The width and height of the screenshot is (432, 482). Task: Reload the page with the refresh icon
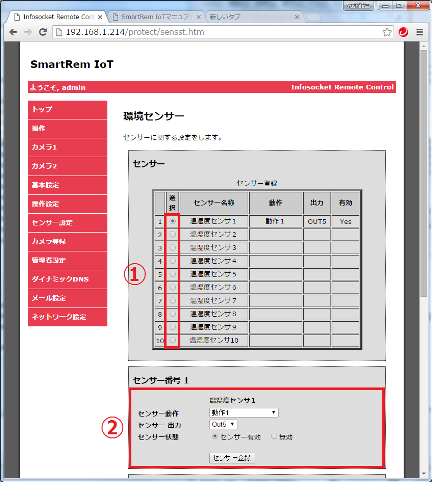(x=43, y=32)
